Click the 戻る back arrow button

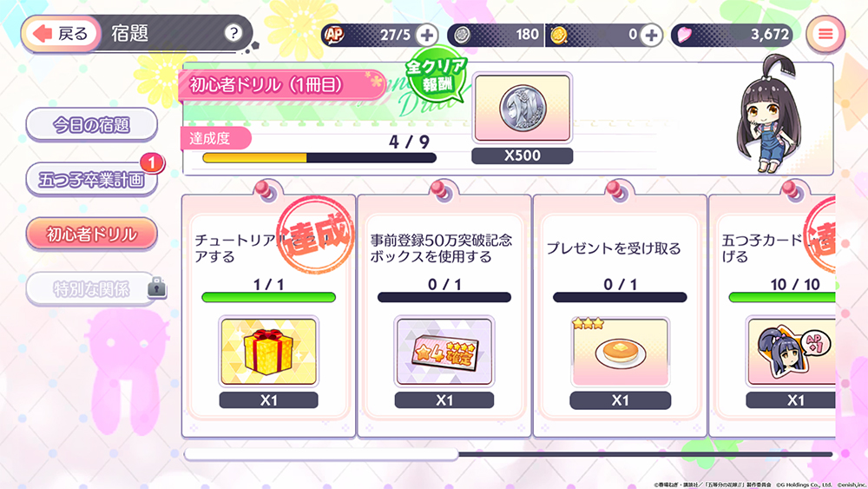coord(61,34)
